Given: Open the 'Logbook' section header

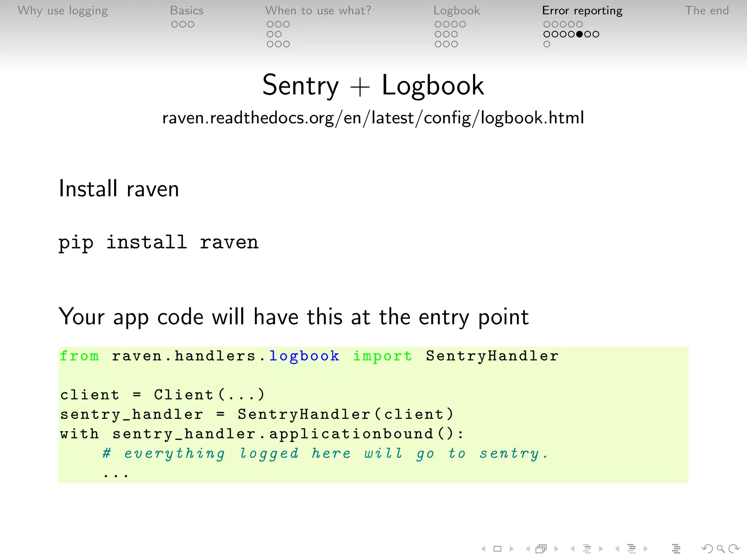Looking at the screenshot, I should [x=457, y=11].
